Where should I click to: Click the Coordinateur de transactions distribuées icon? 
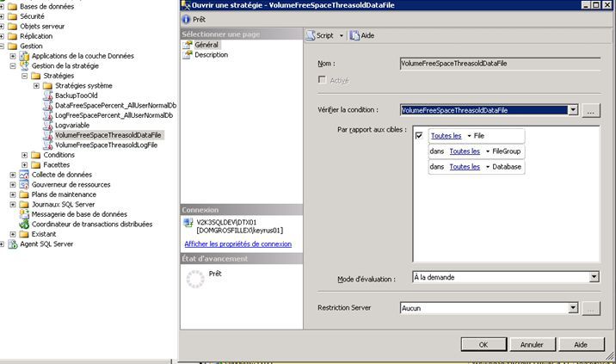(24, 224)
